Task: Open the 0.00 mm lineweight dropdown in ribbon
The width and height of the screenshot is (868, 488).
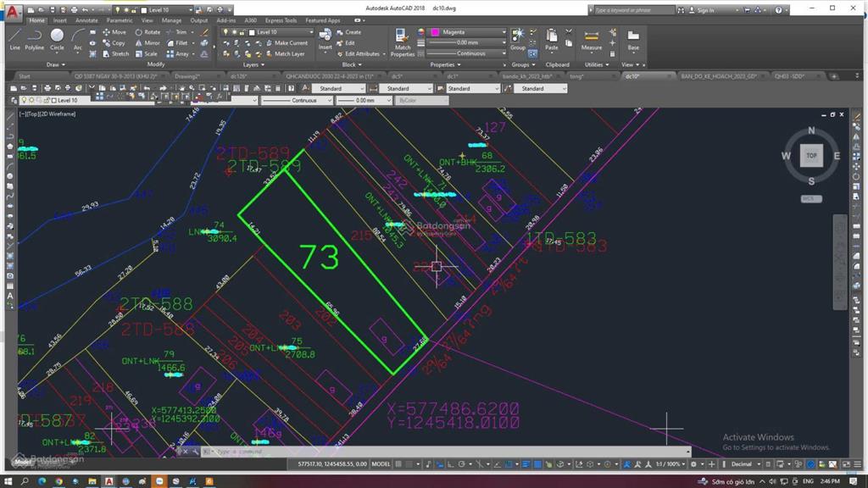Action: coord(466,42)
